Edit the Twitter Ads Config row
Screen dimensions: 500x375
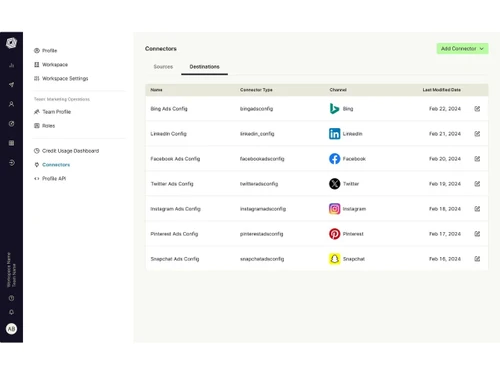(x=477, y=184)
